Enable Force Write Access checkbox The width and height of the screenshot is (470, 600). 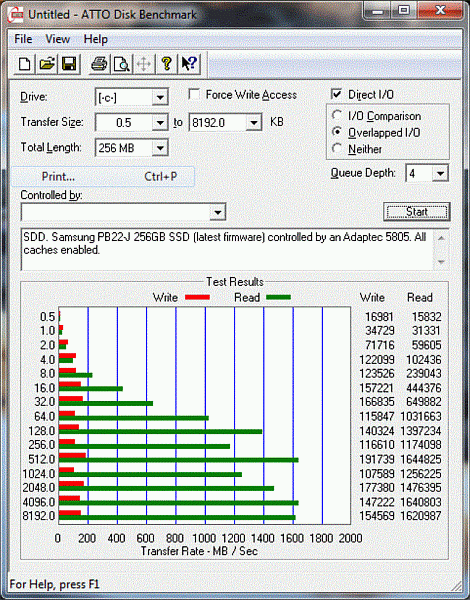194,95
